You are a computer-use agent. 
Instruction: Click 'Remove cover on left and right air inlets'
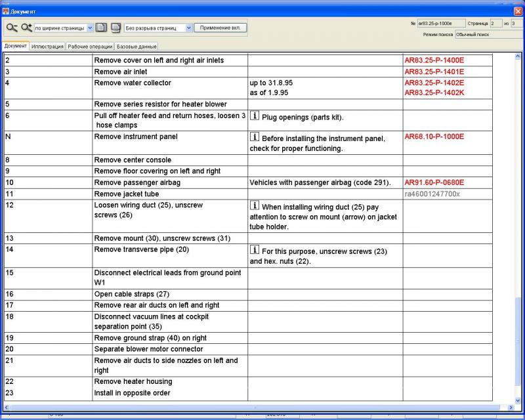(x=159, y=60)
